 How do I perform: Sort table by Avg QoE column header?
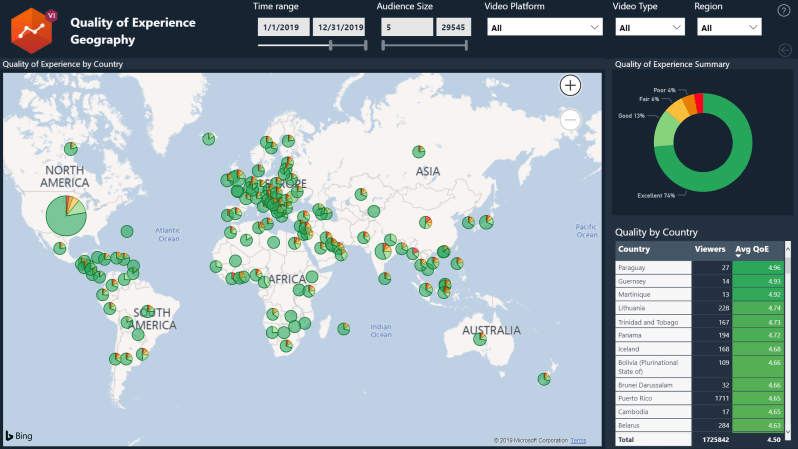(x=751, y=249)
